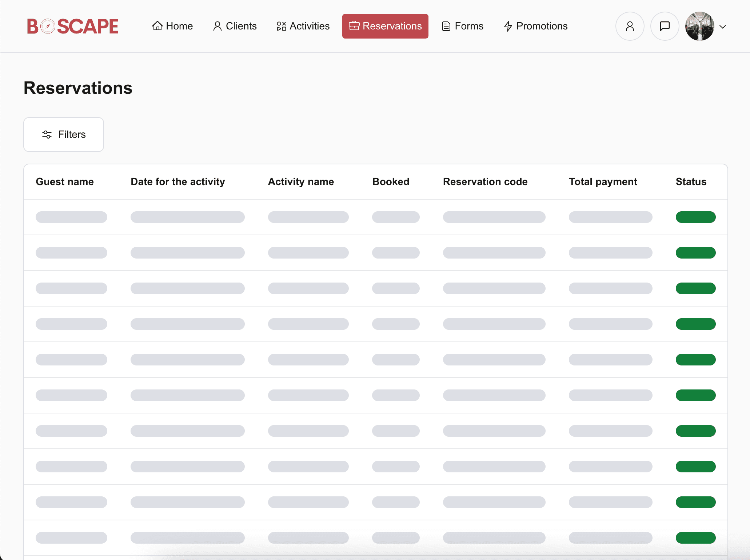Click first row green status badge
This screenshot has height=560, width=750.
point(695,217)
